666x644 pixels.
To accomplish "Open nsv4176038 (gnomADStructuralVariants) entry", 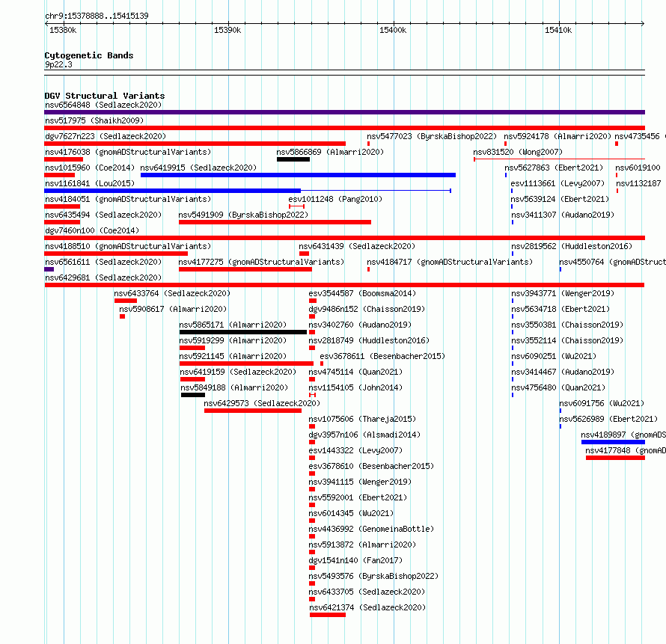I will tap(128, 152).
